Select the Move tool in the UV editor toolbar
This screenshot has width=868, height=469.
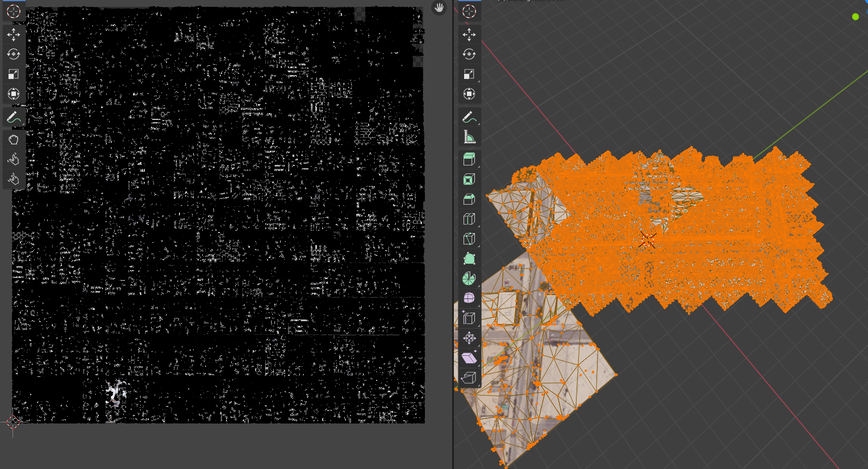[14, 34]
